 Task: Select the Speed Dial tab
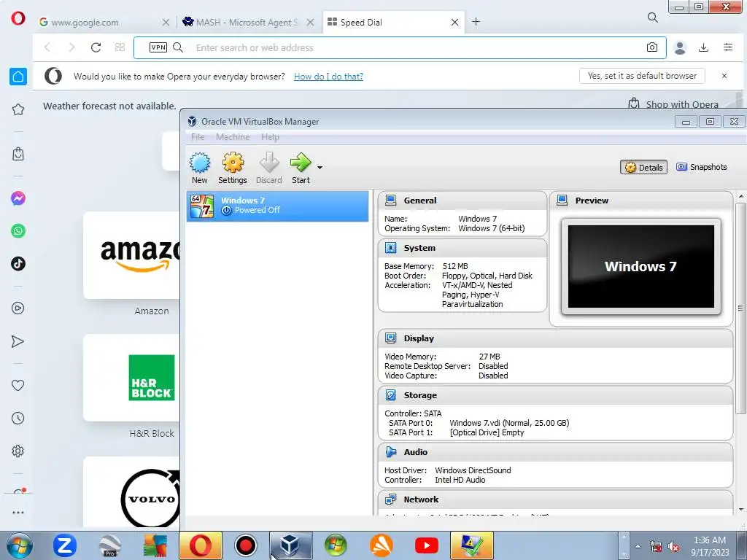pyautogui.click(x=393, y=22)
